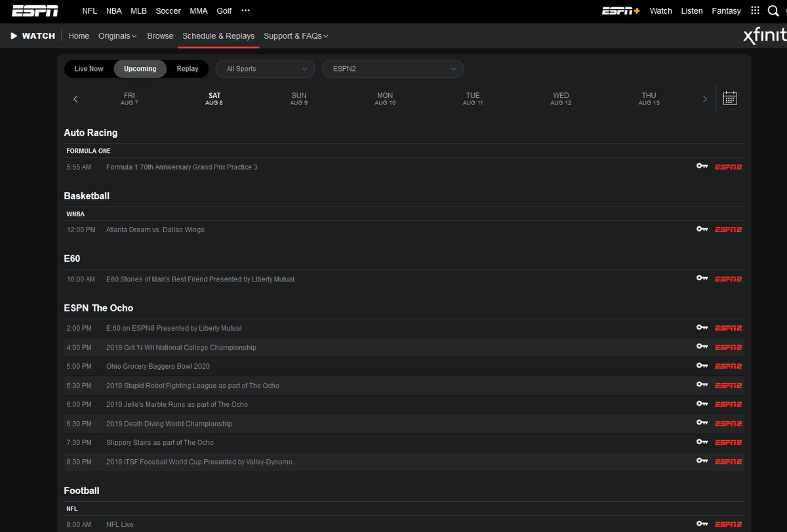Switch to Replay filter

click(x=188, y=69)
